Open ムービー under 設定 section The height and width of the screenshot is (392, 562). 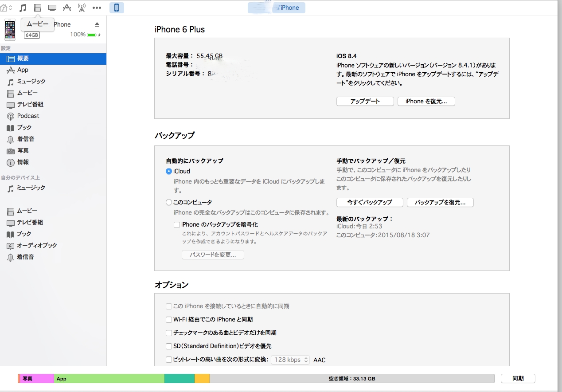(x=53, y=93)
